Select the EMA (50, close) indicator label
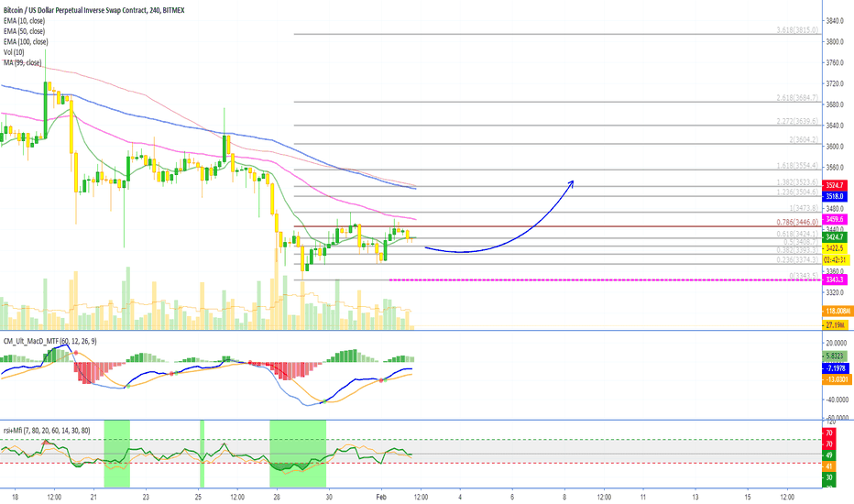The height and width of the screenshot is (504, 854). (24, 31)
